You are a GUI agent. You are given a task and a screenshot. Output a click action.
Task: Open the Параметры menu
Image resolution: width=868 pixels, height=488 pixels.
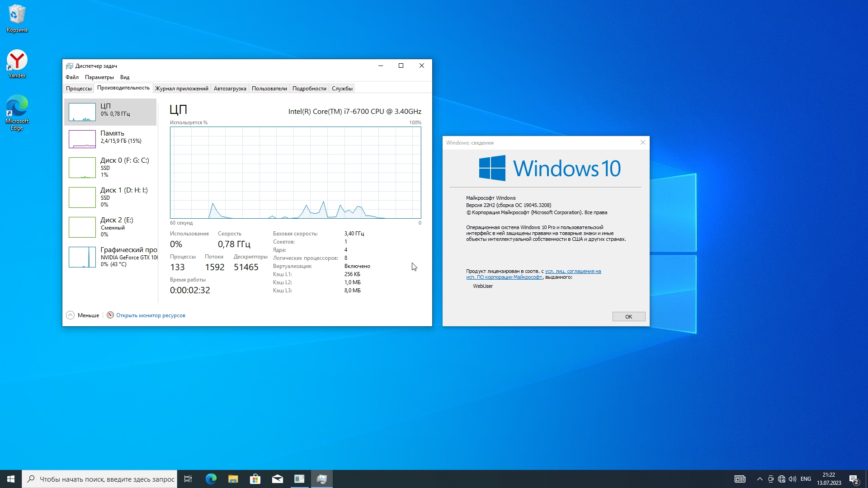99,77
